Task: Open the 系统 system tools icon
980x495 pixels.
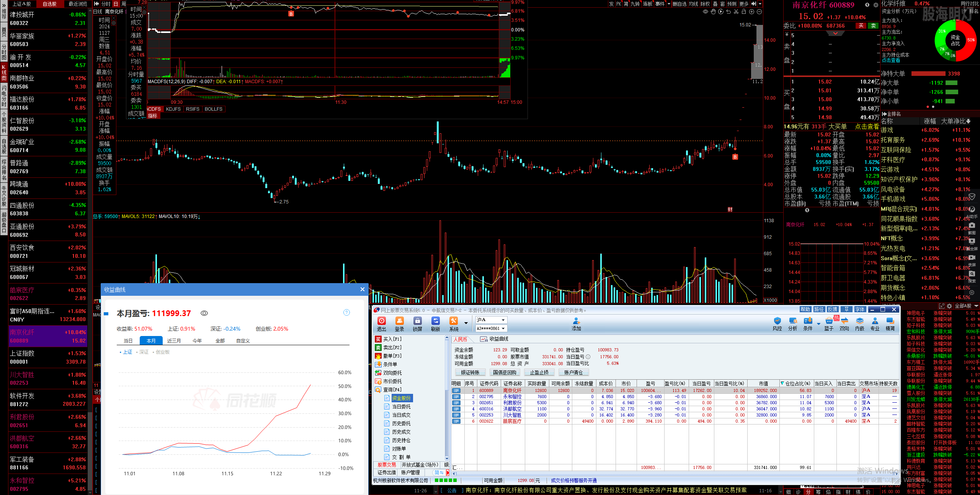Action: [x=454, y=324]
